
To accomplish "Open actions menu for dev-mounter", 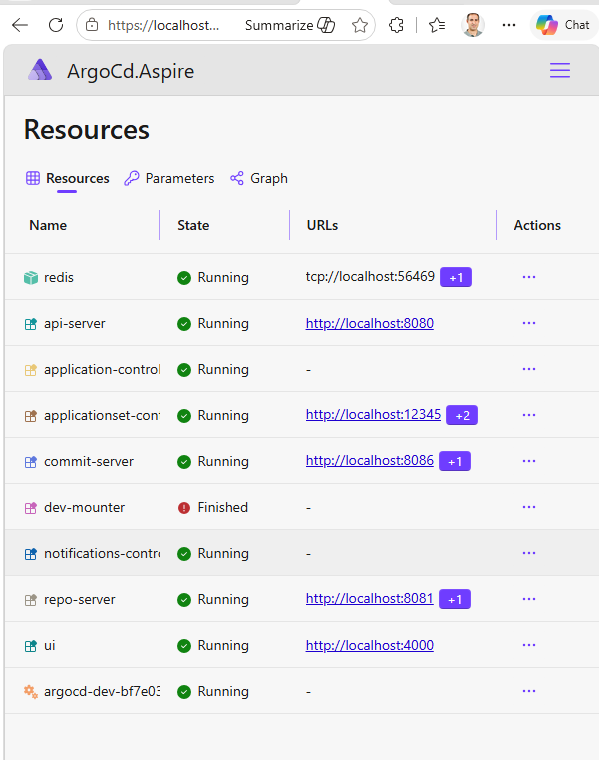I will 529,507.
